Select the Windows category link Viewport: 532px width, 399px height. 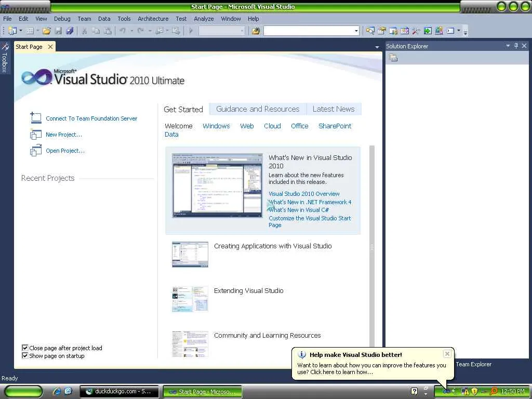(x=216, y=126)
